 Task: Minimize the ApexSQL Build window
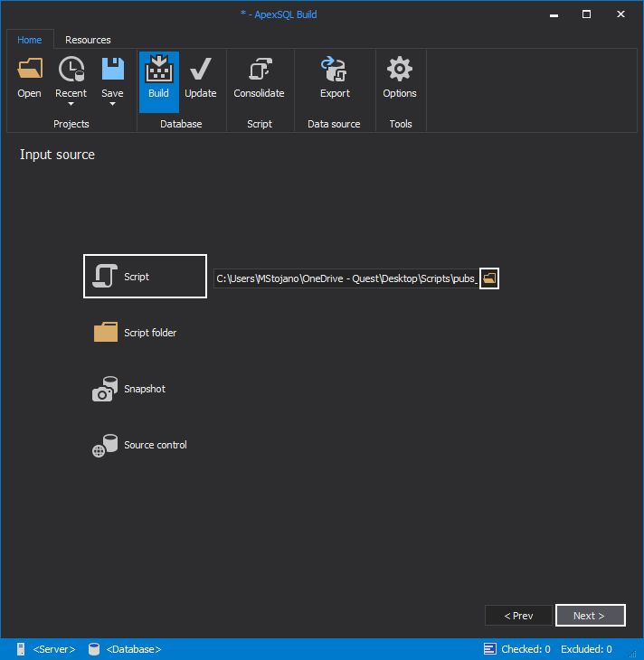click(554, 14)
